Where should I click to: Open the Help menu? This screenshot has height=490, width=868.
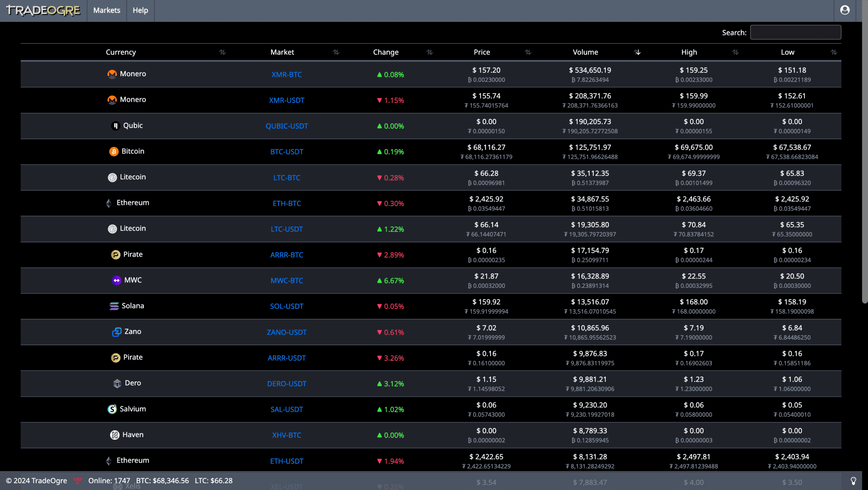[x=140, y=11]
